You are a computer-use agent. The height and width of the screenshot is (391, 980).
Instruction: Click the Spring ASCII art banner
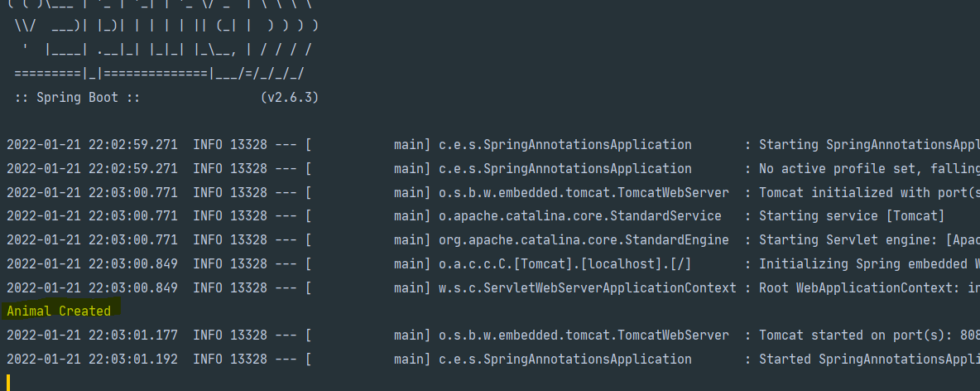tap(166, 41)
